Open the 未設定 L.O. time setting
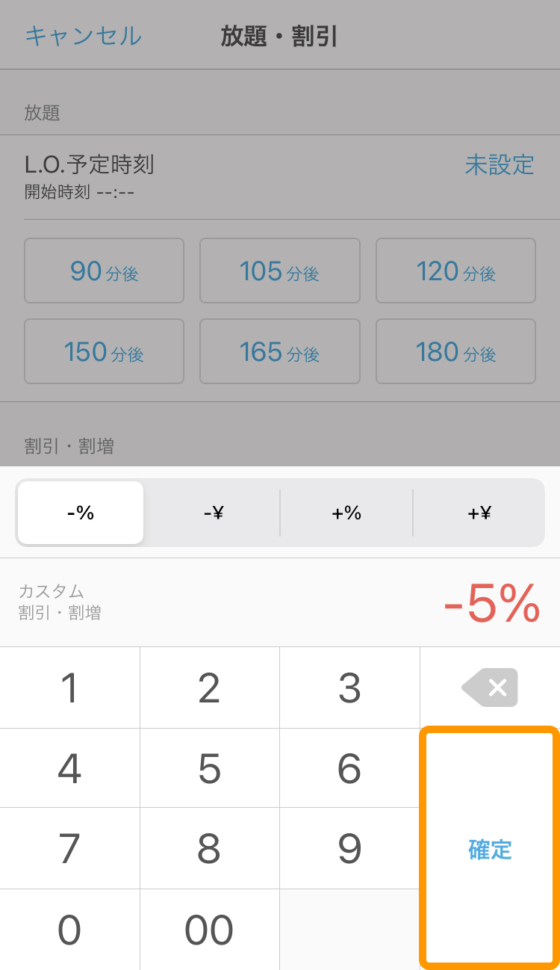560x970 pixels. (x=500, y=164)
